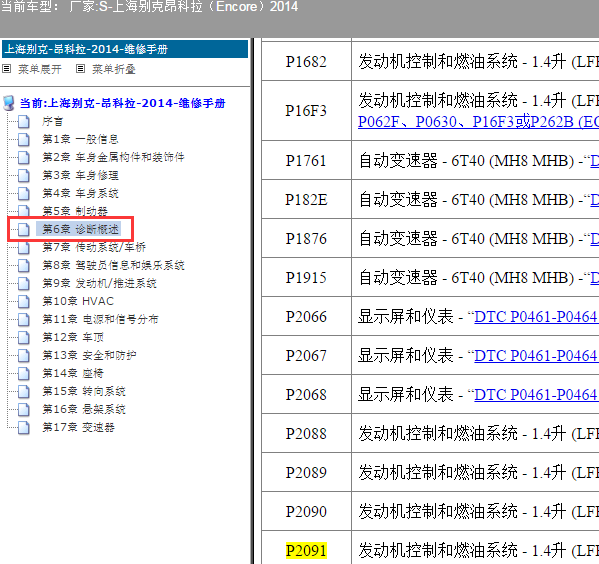Click the highlighted P2091 code cell
This screenshot has width=599, height=564.
coord(306,551)
